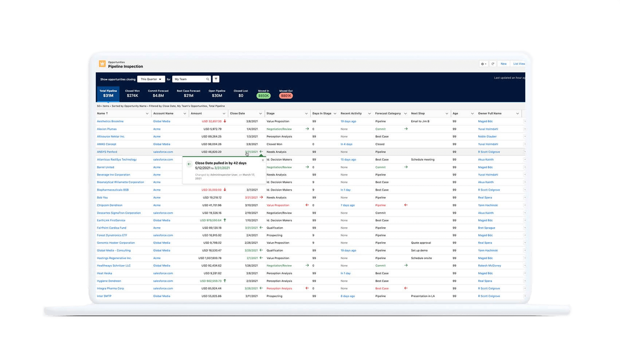Click close date arrow for FairPoint Cardica Fund
Screen dimensions: 620x364
pyautogui.click(x=261, y=227)
